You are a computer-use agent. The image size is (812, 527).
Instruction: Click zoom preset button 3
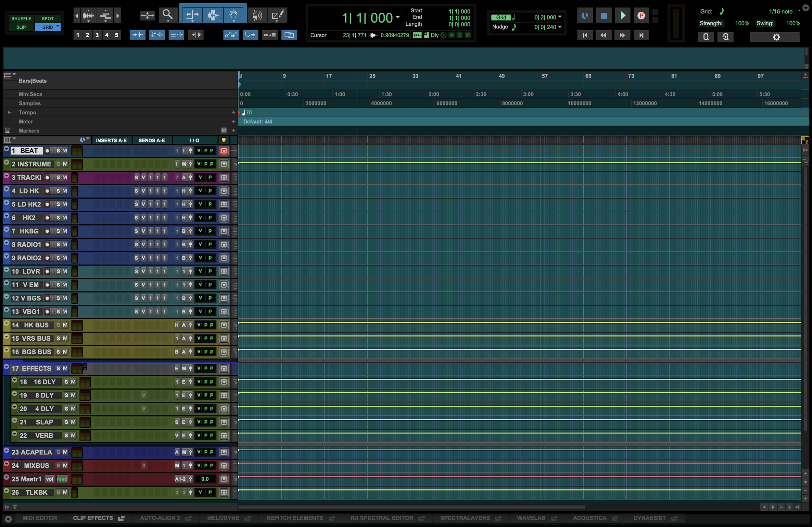click(x=97, y=35)
